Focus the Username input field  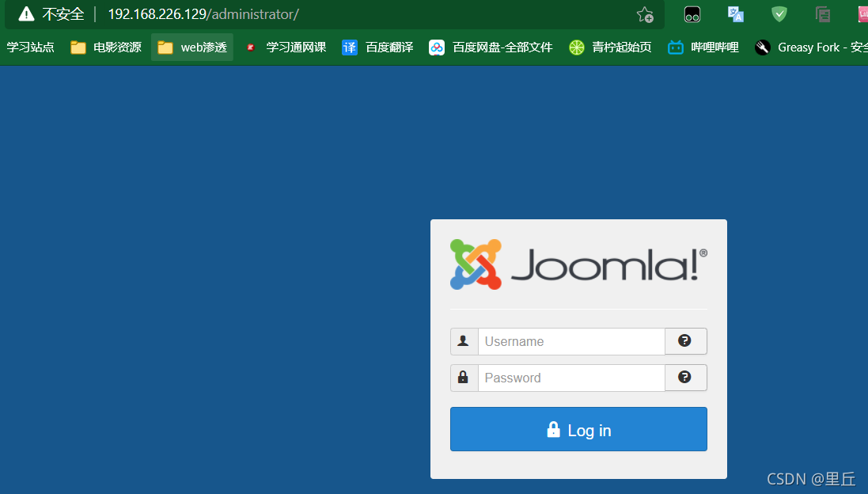click(571, 341)
